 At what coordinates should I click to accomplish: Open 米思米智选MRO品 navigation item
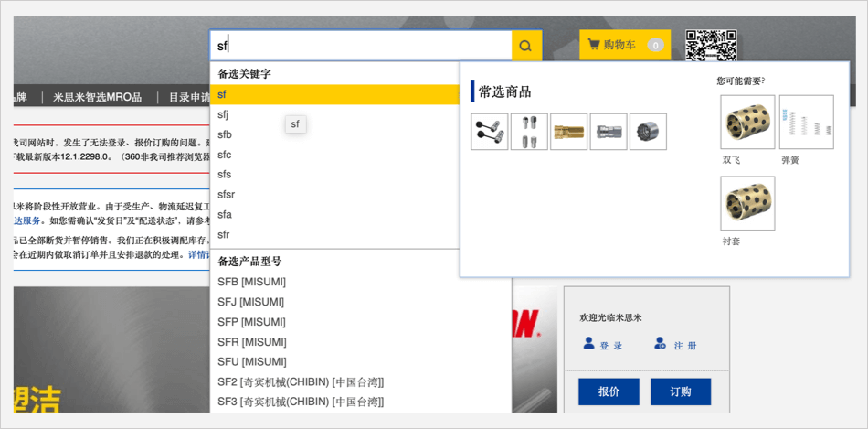[98, 97]
